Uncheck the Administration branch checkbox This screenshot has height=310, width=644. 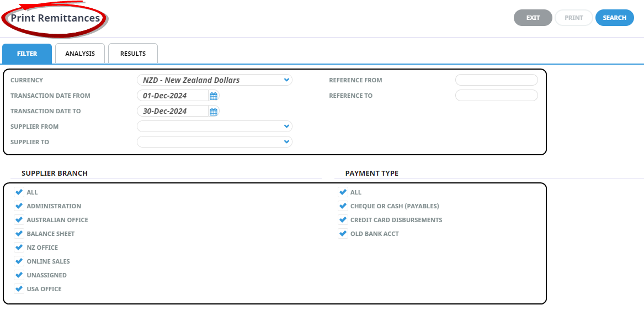coord(19,206)
